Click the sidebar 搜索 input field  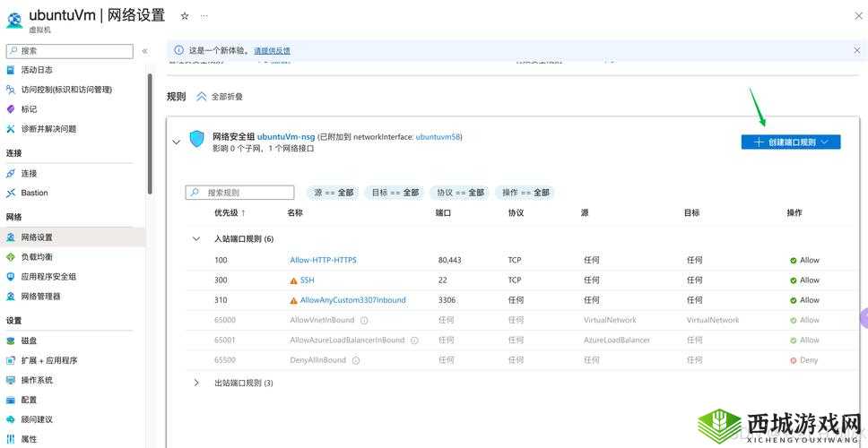[70, 51]
